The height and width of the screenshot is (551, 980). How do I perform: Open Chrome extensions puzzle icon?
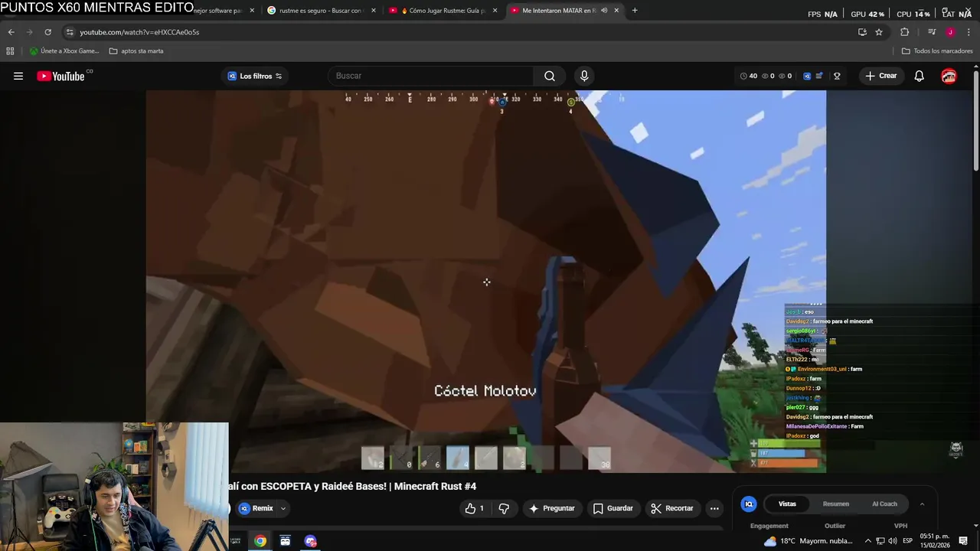[x=905, y=32]
